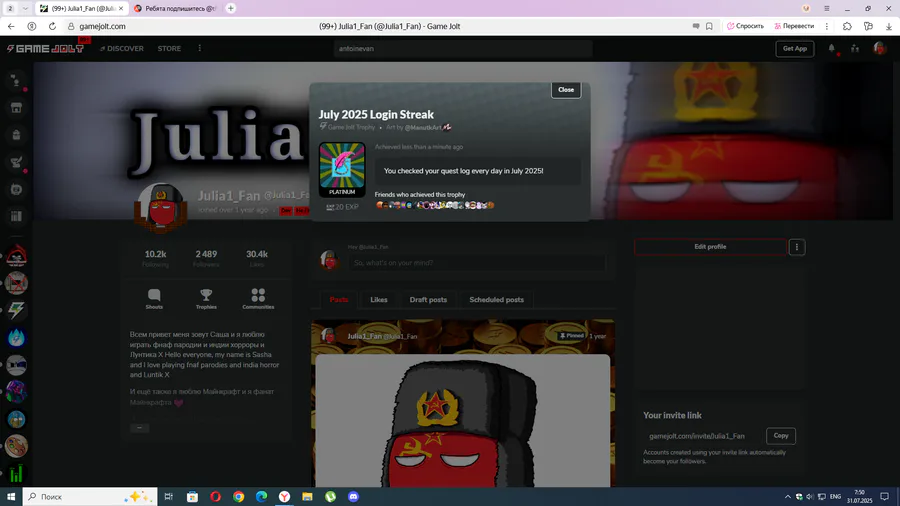Click the friends who achieved trophy avatars

pos(435,205)
